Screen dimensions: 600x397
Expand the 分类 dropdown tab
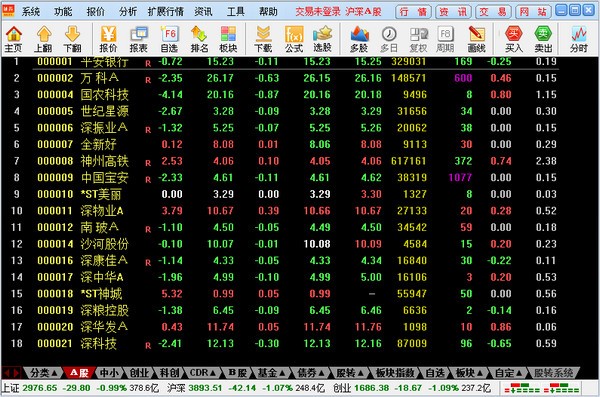click(x=43, y=372)
